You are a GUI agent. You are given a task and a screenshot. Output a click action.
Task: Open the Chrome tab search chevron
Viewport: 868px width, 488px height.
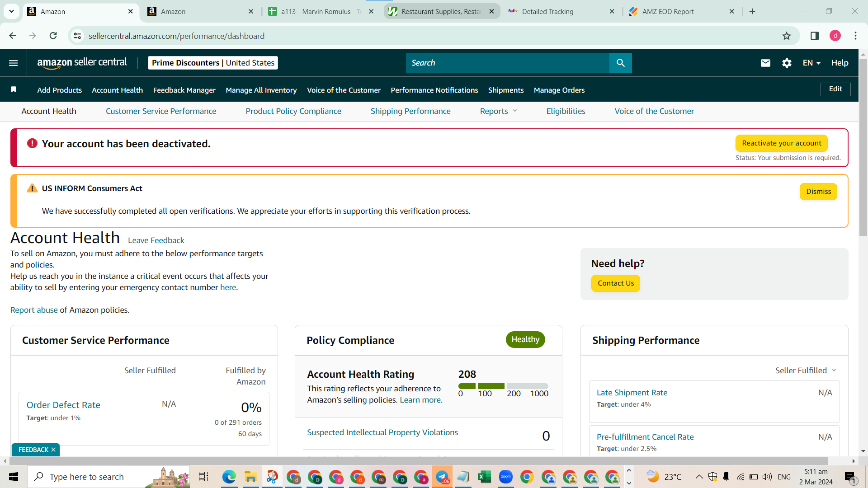11,11
